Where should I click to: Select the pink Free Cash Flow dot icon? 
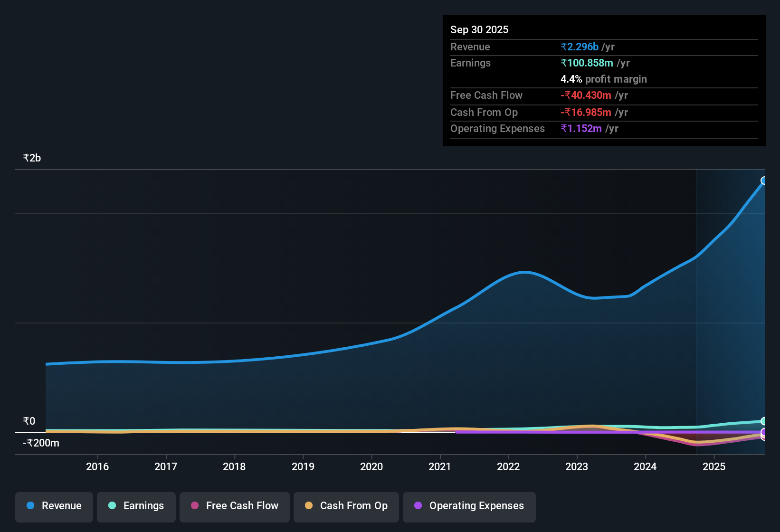click(x=195, y=506)
